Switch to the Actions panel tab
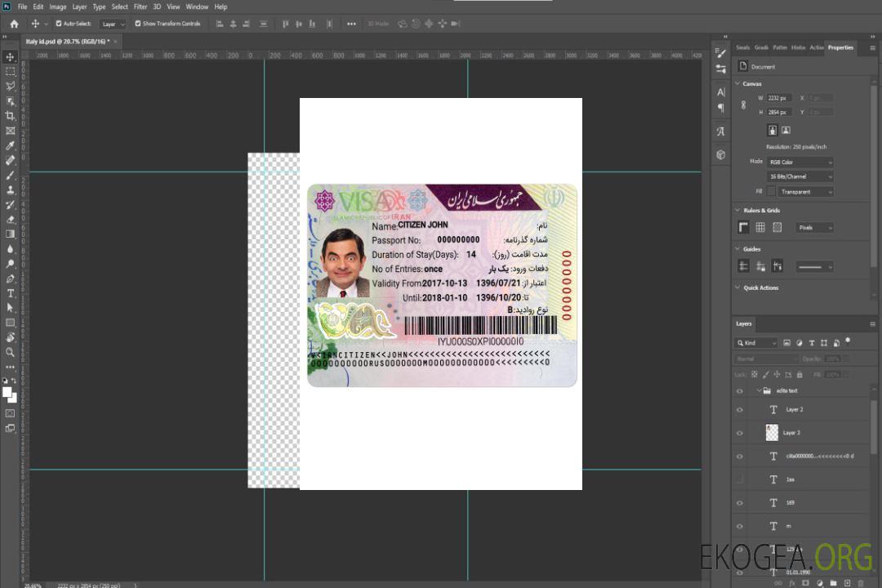Screen dimensions: 882x588 tap(816, 48)
